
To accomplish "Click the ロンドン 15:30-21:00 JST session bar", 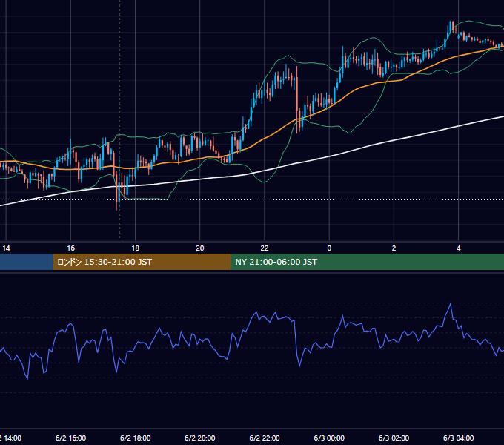I will (142, 262).
